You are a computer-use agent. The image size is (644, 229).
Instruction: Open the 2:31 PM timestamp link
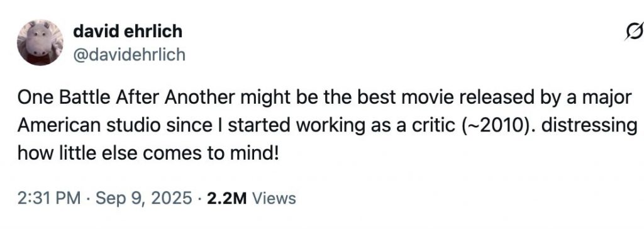coord(49,198)
